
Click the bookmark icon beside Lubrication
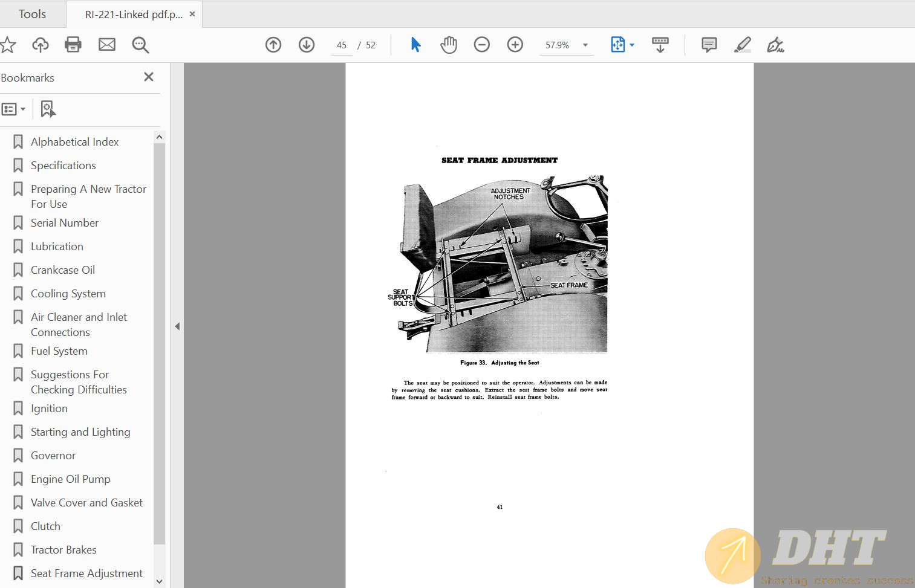point(18,247)
